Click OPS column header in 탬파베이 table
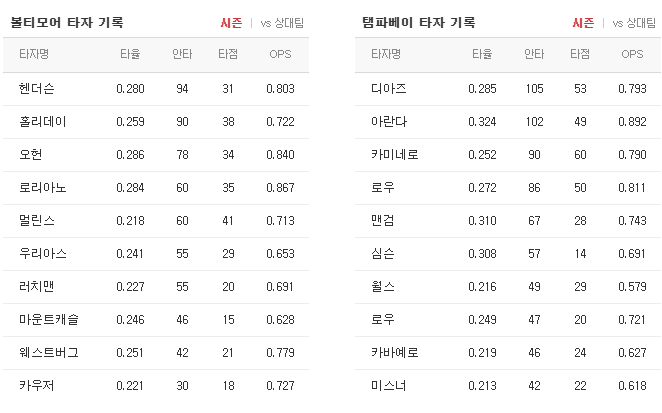The height and width of the screenshot is (413, 662). tap(632, 54)
